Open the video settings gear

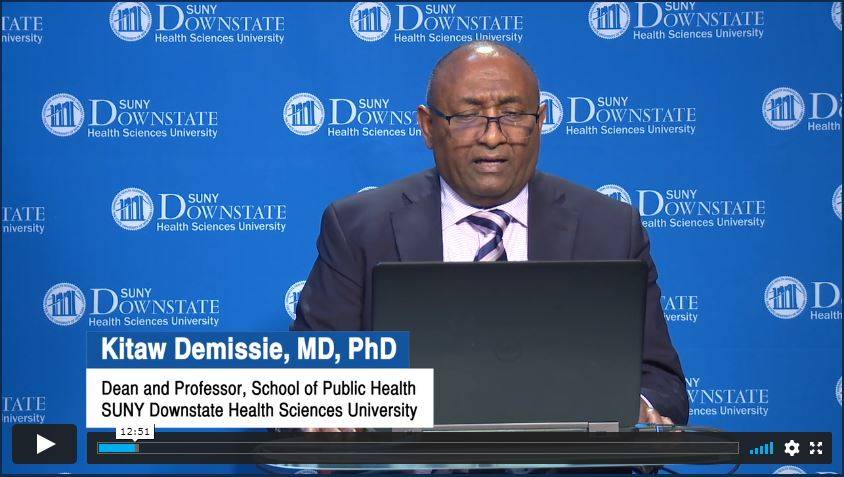click(791, 448)
